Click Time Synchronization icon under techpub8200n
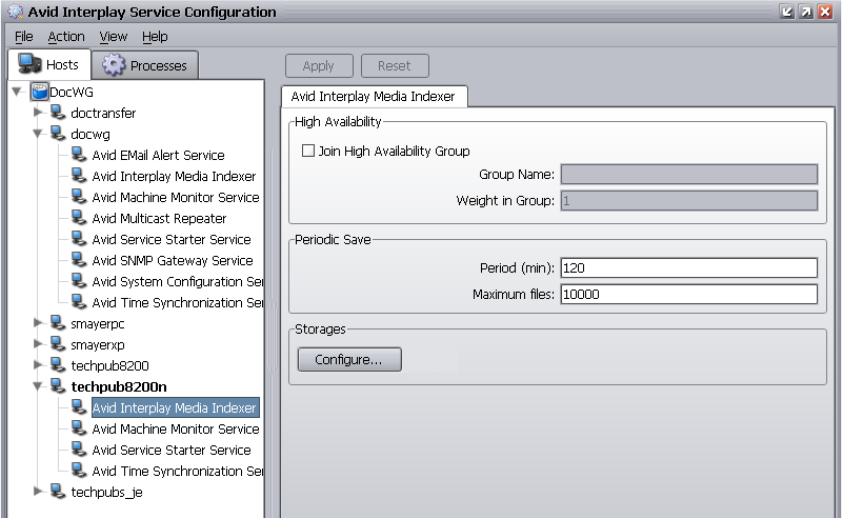Image resolution: width=842 pixels, height=518 pixels. [x=79, y=471]
